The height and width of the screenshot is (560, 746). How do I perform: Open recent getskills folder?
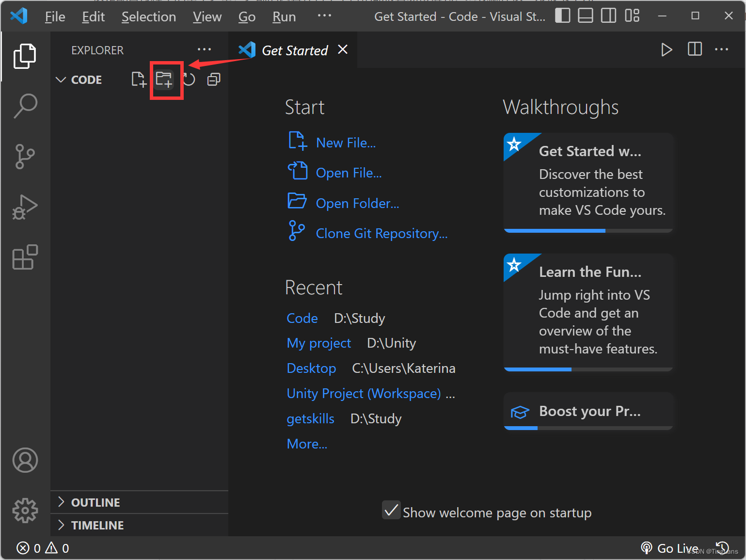311,419
